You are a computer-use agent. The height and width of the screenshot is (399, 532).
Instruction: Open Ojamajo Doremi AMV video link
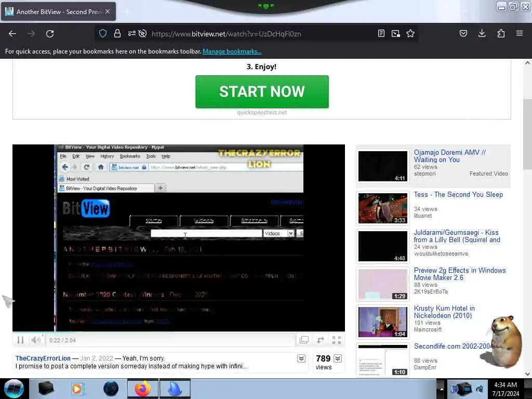pyautogui.click(x=449, y=156)
